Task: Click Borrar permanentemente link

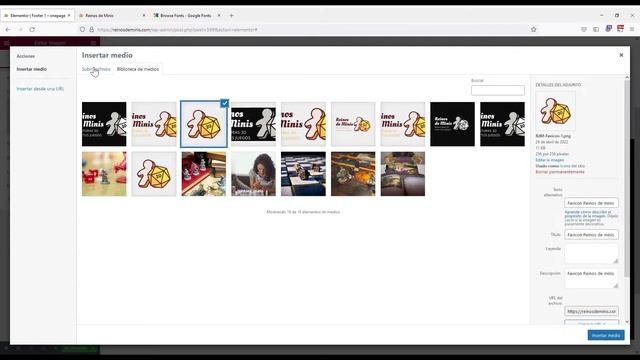Action: 560,172
